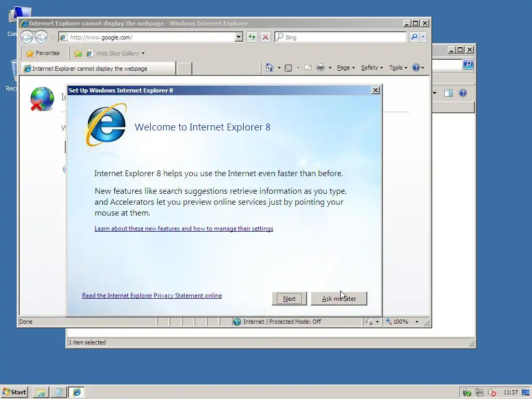Click the status bar privacy/security lock icon
This screenshot has height=399, width=532.
pyautogui.click(x=369, y=322)
